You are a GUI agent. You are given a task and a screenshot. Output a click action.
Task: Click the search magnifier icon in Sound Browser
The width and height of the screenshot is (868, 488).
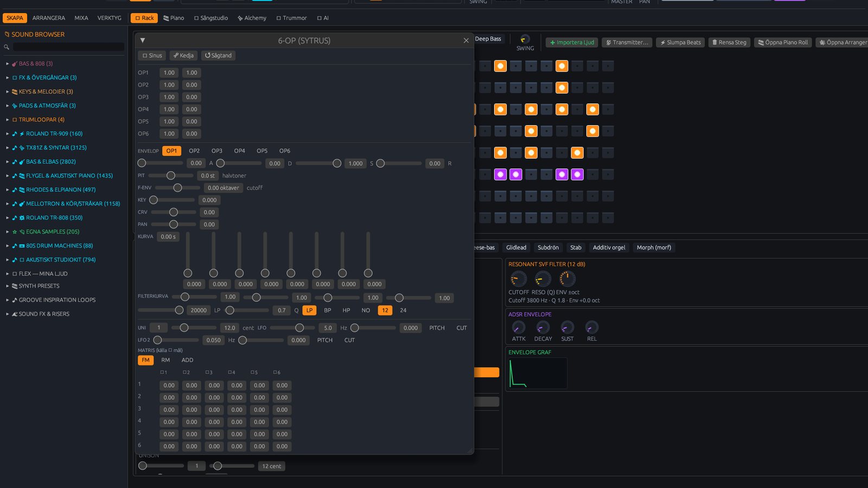(7, 47)
